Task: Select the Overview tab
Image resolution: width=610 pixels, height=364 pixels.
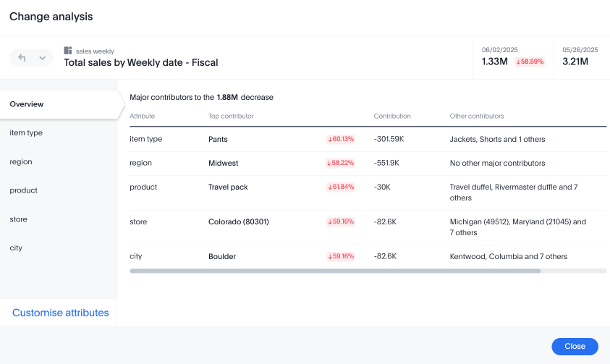Action: pos(27,104)
